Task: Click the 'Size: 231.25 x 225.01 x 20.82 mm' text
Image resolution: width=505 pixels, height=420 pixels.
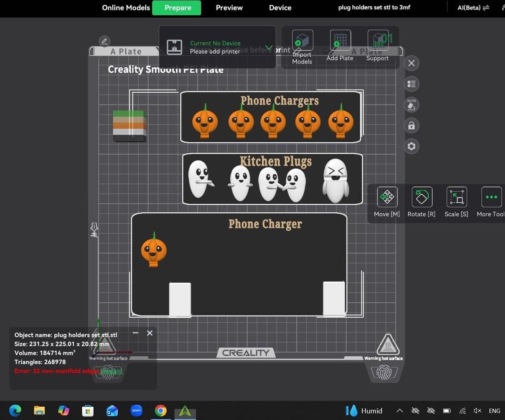Action: click(x=62, y=344)
